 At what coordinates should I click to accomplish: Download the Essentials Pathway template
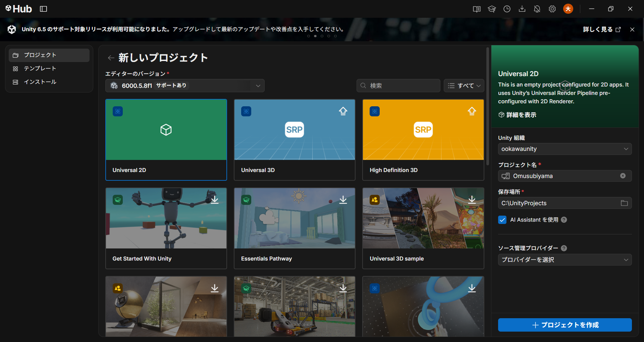point(343,200)
